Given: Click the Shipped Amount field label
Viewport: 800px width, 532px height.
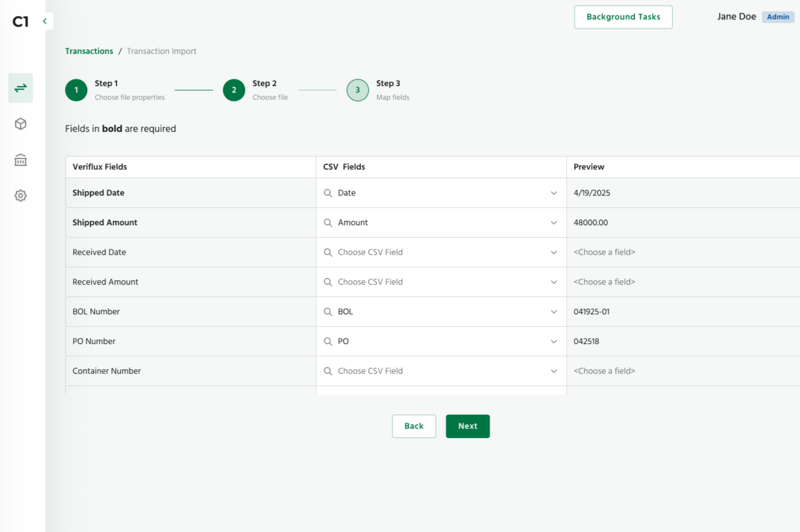Looking at the screenshot, I should pyautogui.click(x=105, y=223).
